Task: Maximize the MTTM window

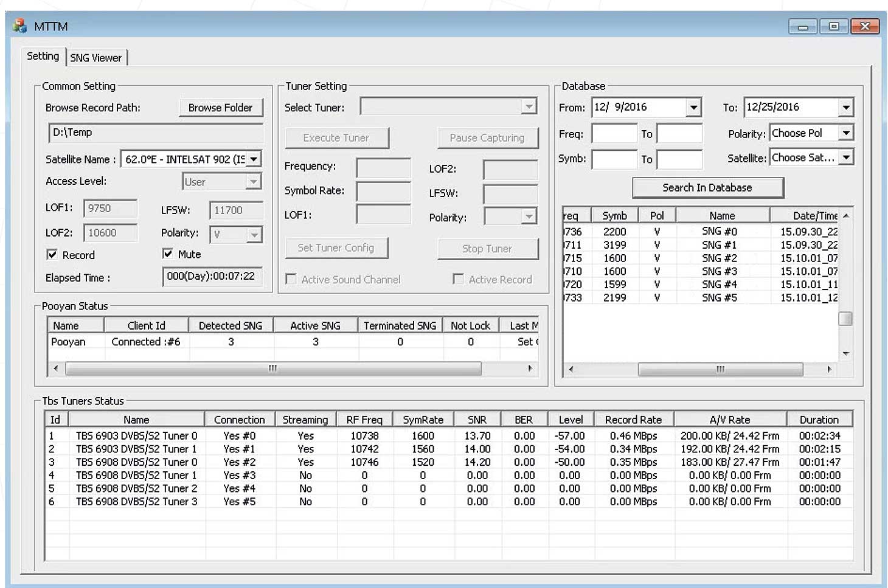Action: click(834, 26)
